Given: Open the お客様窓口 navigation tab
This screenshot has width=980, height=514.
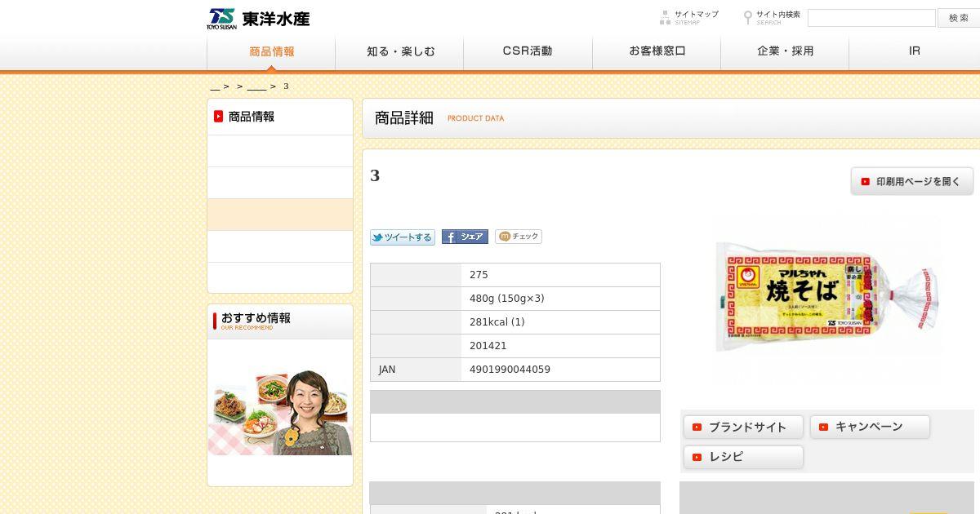Looking at the screenshot, I should [657, 51].
